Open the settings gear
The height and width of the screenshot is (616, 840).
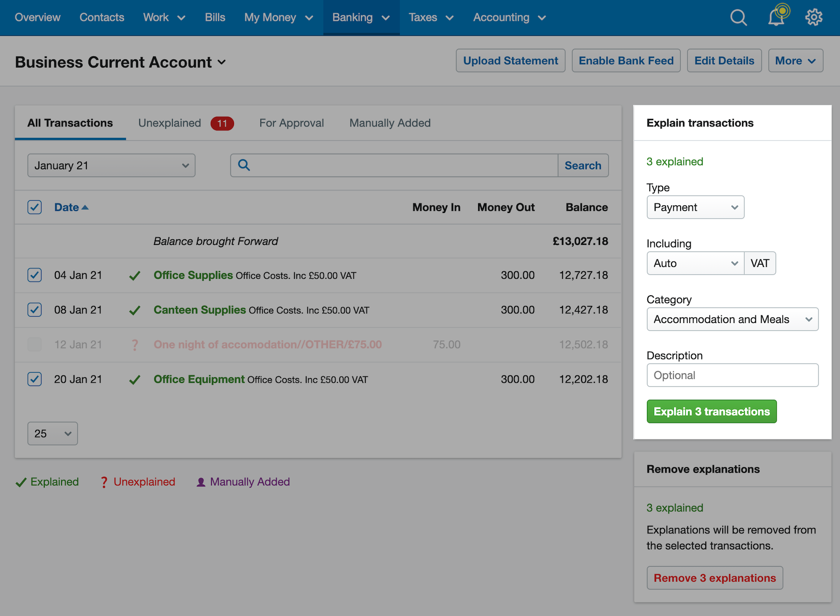814,18
